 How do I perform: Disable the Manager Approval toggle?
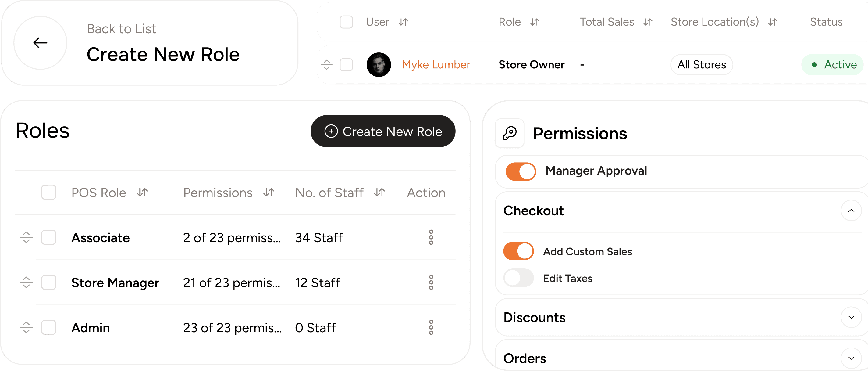pos(520,171)
